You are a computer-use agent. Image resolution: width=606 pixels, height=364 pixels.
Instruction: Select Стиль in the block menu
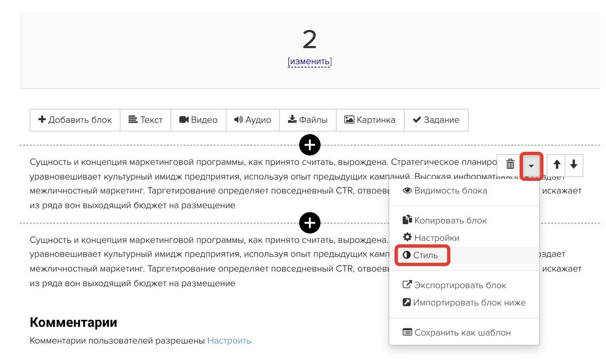tap(464, 255)
